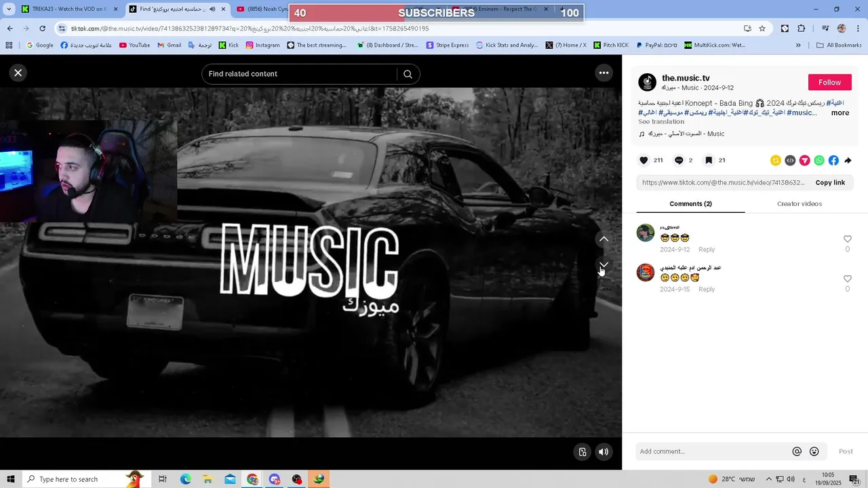Expand the caption with 'more'
The width and height of the screenshot is (868, 488).
[840, 113]
